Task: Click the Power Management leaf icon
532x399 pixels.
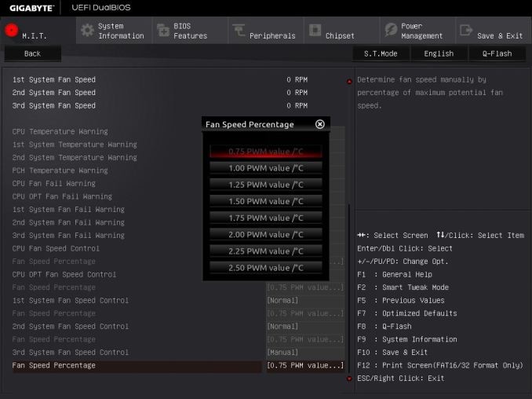Action: [x=391, y=30]
